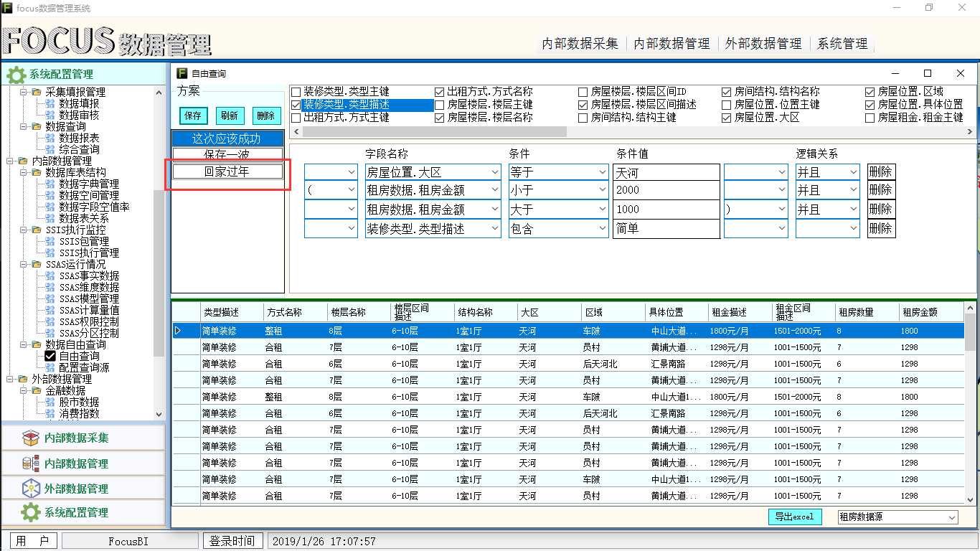This screenshot has height=551, width=980.
Task: Export results with 导出excel button
Action: point(794,517)
